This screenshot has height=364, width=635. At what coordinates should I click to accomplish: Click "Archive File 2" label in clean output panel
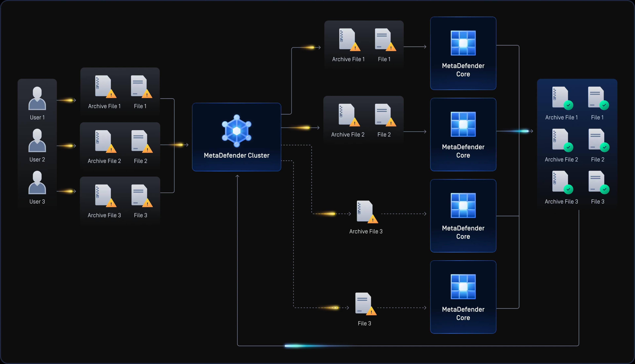(561, 159)
